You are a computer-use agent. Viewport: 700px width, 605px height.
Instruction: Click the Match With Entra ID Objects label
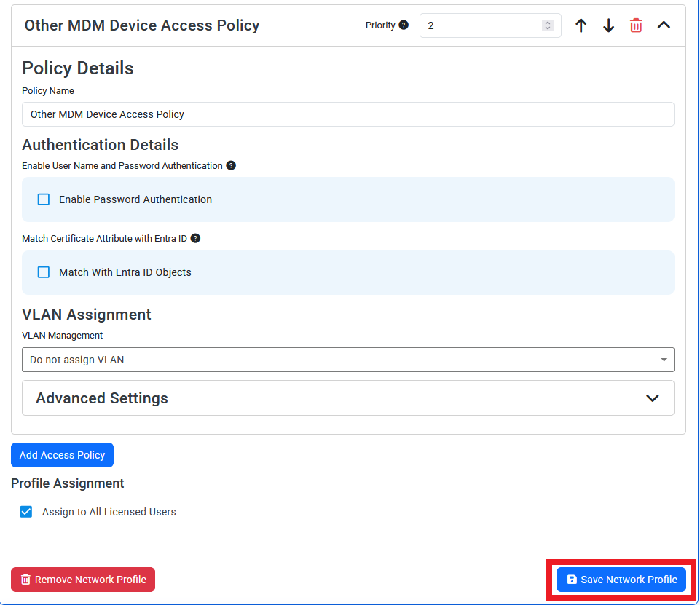tap(125, 272)
